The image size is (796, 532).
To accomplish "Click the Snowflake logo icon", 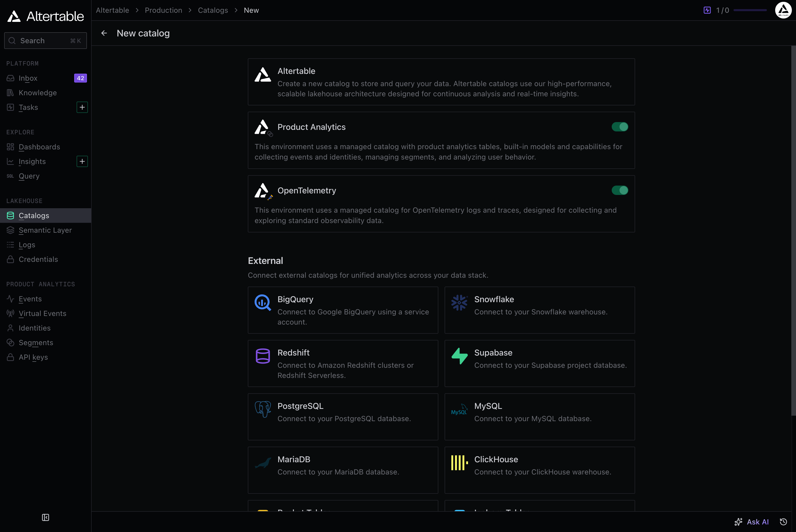I will tap(460, 303).
